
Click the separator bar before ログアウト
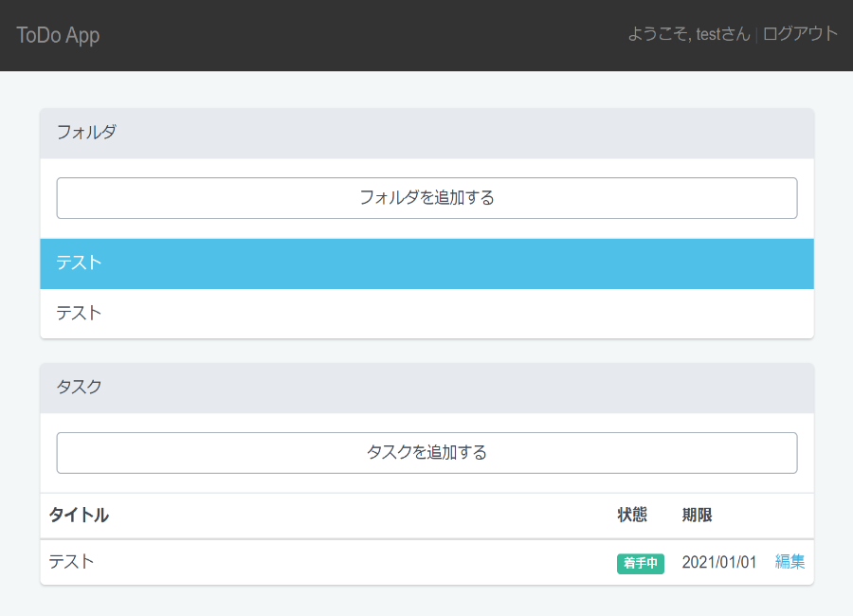756,35
